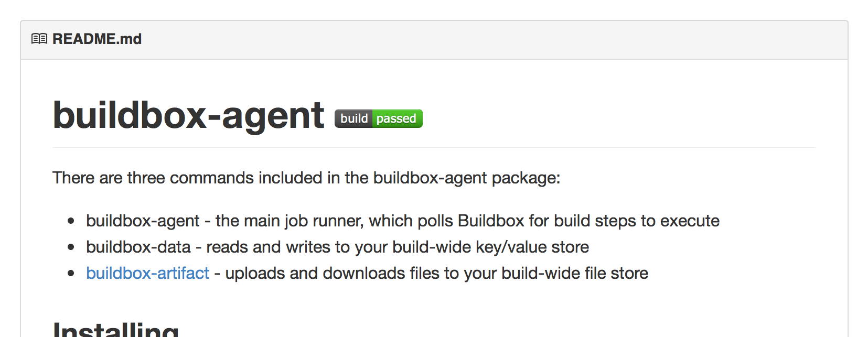Click the green "passed" badge segment
Viewport: 868px width, 337px height.
tap(398, 118)
